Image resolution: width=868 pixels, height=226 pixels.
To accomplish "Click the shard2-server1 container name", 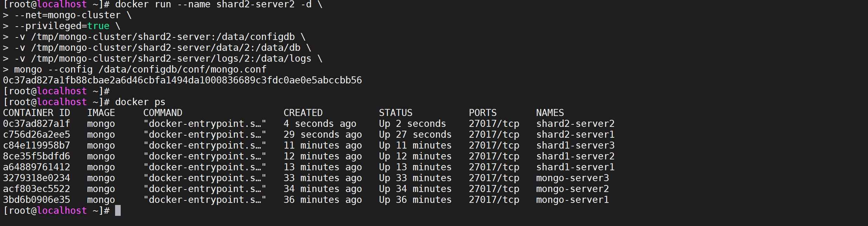I will (x=575, y=135).
